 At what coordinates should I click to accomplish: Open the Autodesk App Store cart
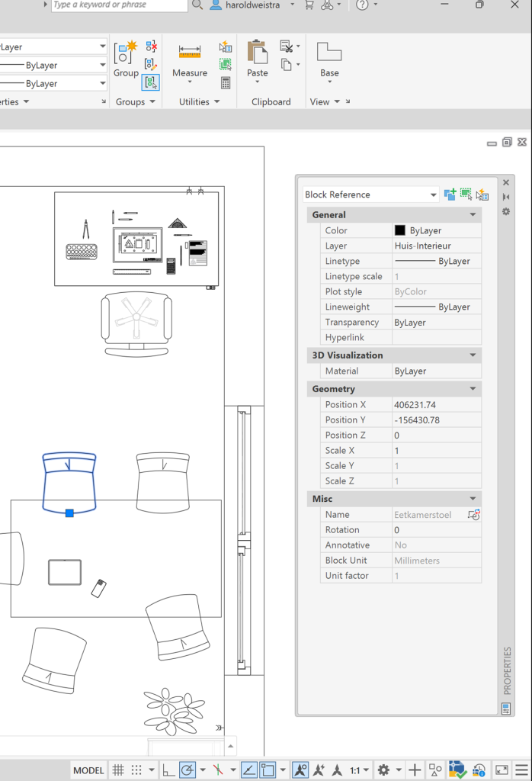309,5
